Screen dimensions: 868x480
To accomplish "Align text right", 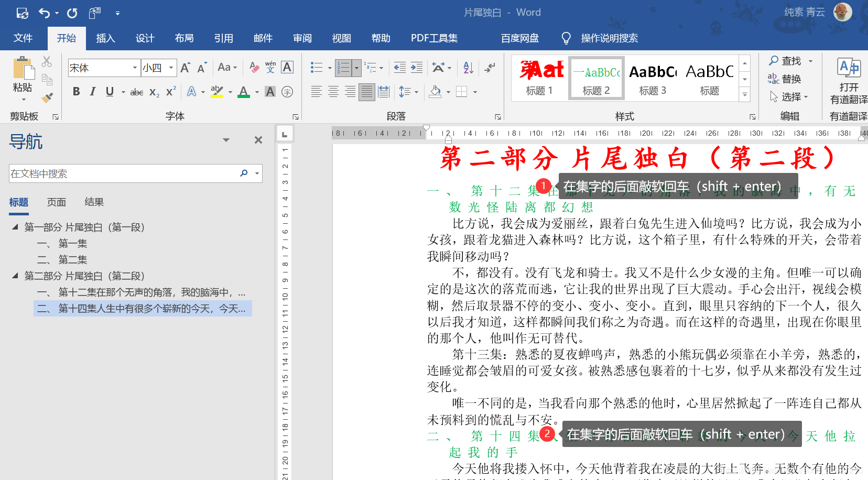I will pyautogui.click(x=350, y=92).
